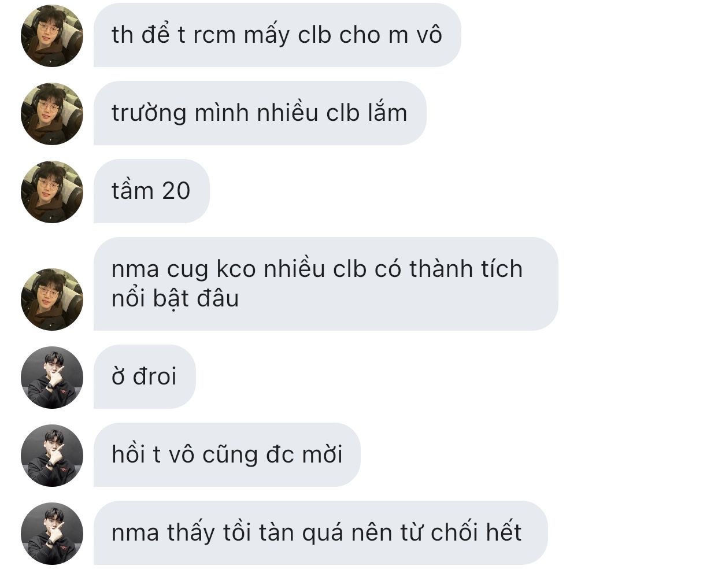718x588 pixels.
Task: Open profile picture beside 'tầm 20' message
Action: tap(52, 192)
